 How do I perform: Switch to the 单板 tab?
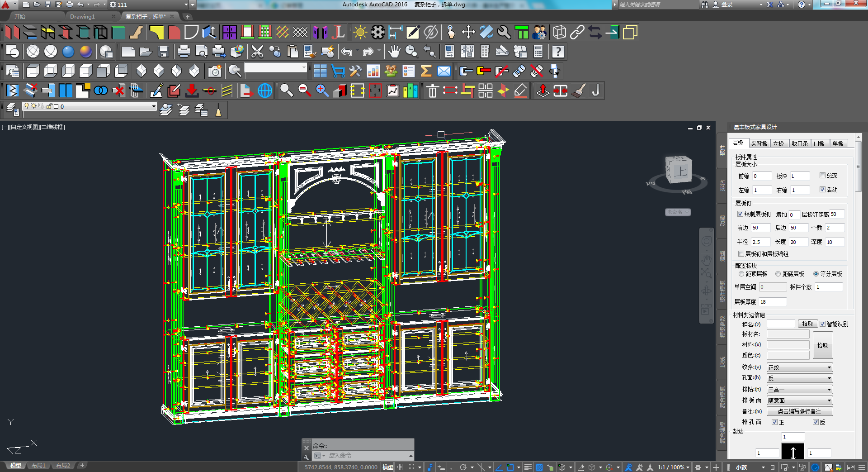[x=838, y=143]
